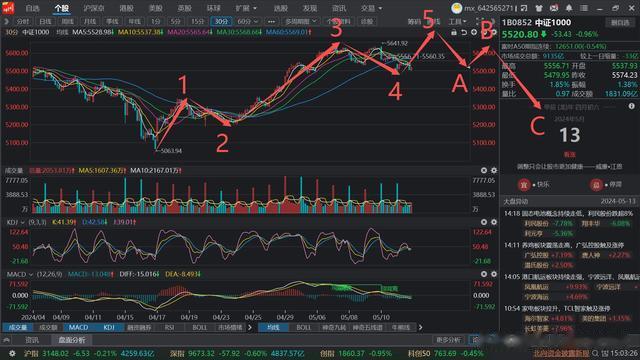Open the 沪深京 menu tab
Image resolution: width=640 pixels, height=360 pixels.
coord(94,8)
